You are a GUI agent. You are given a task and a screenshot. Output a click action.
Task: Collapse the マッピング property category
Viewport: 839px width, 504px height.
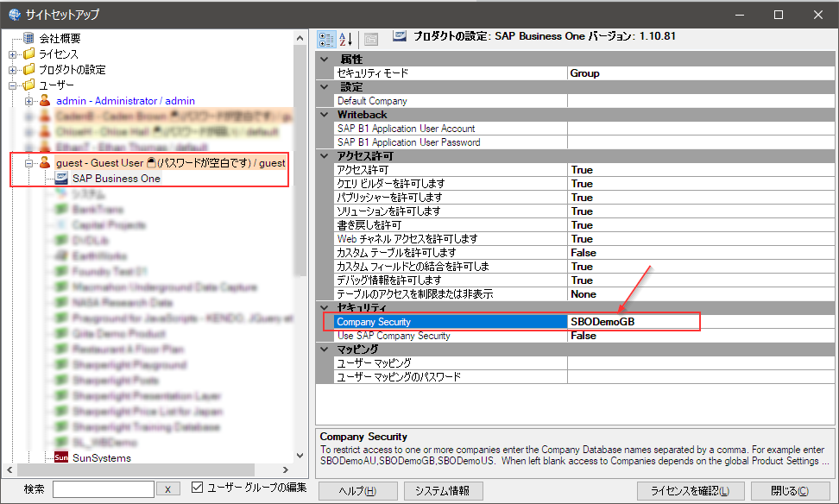tap(325, 349)
